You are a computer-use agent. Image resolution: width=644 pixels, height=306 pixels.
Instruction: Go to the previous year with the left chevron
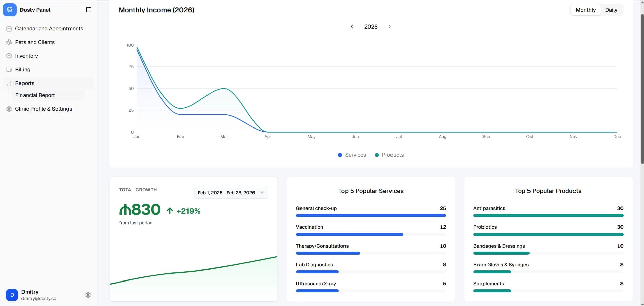[x=352, y=27]
